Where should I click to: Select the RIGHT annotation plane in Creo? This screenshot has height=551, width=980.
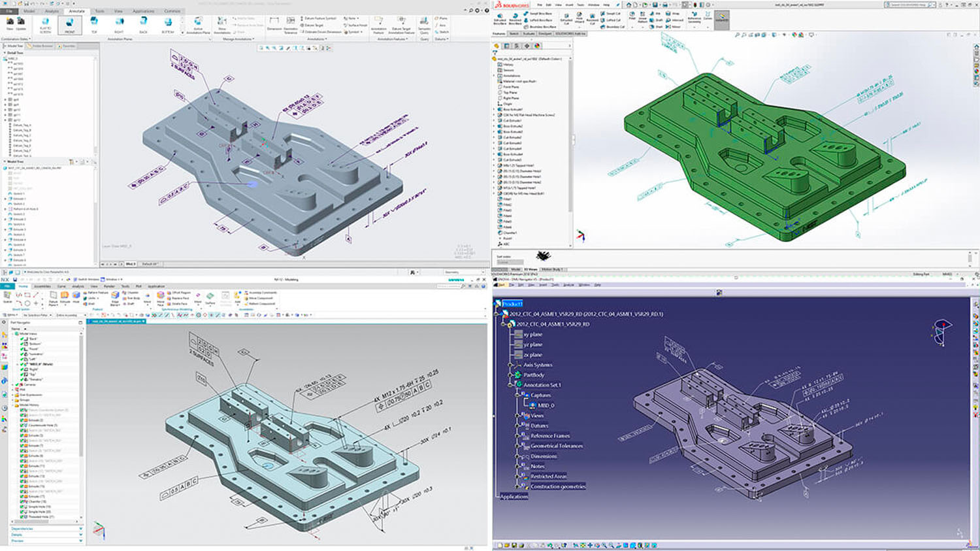tap(119, 26)
